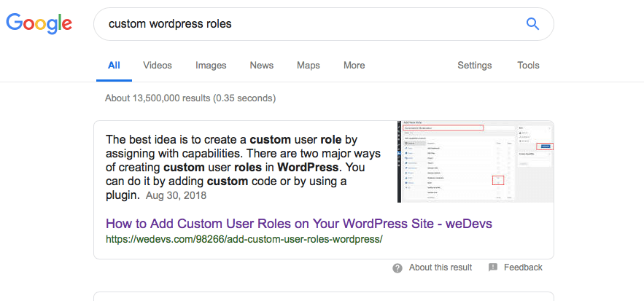
Task: Switch to the Videos tab
Action: [158, 66]
